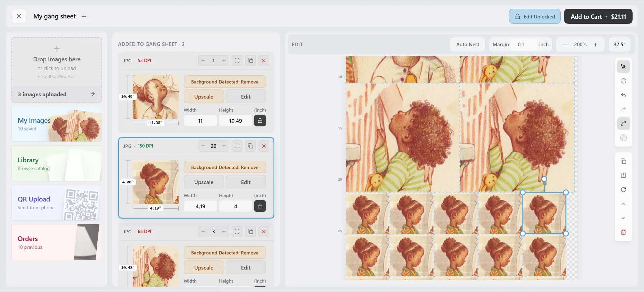644x292 pixels.
Task: Duplicate selected item from canvas toolbar
Action: click(624, 161)
